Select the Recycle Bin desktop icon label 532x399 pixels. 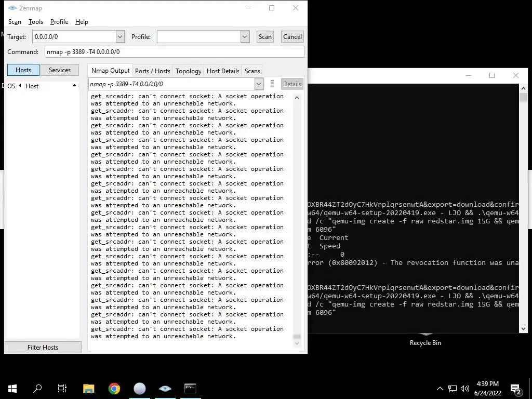[425, 343]
